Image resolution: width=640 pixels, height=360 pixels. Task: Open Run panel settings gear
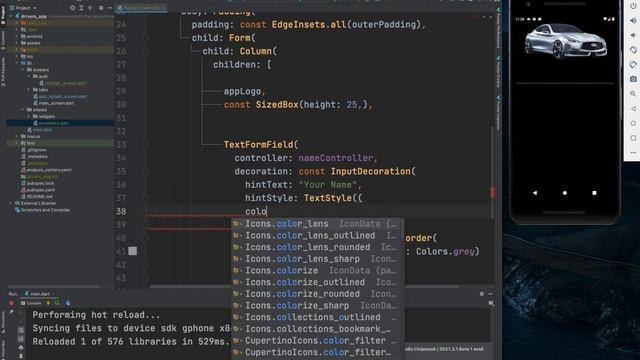click(482, 293)
